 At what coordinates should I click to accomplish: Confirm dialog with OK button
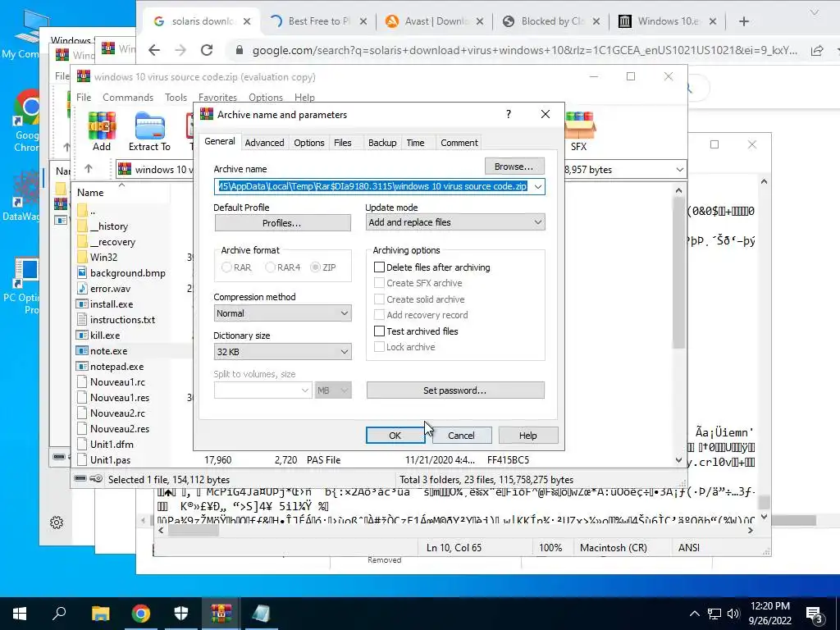point(395,436)
